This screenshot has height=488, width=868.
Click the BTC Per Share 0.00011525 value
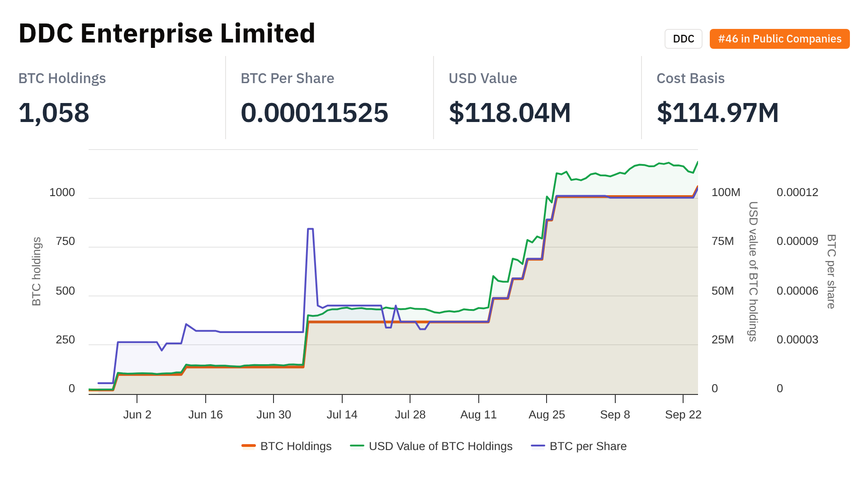[x=314, y=113]
